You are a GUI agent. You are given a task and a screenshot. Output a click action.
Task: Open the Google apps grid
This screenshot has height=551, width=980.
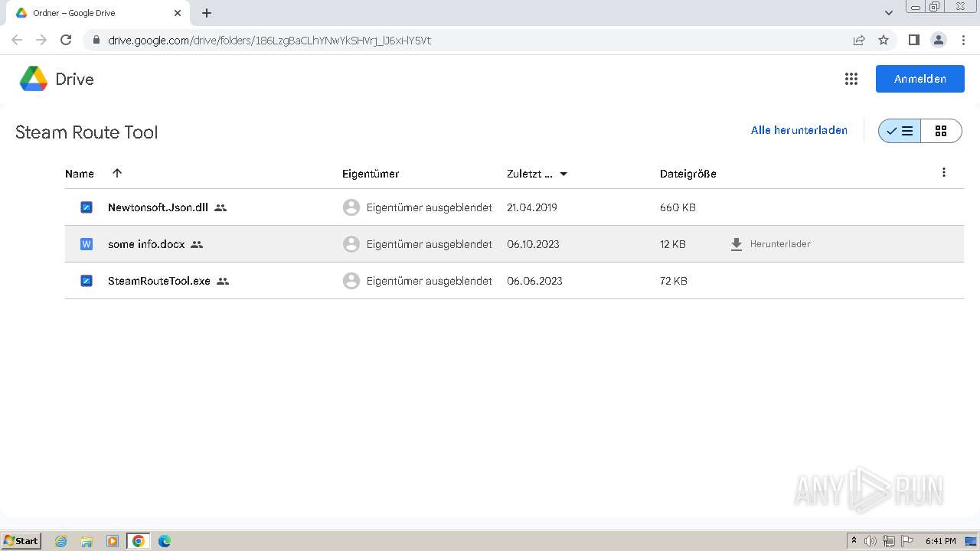[x=851, y=79]
